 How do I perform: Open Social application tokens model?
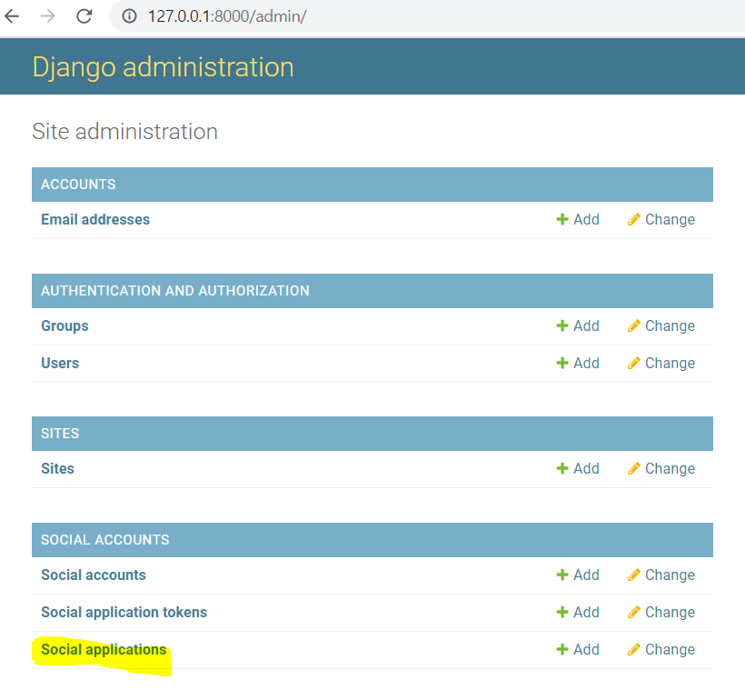(124, 613)
